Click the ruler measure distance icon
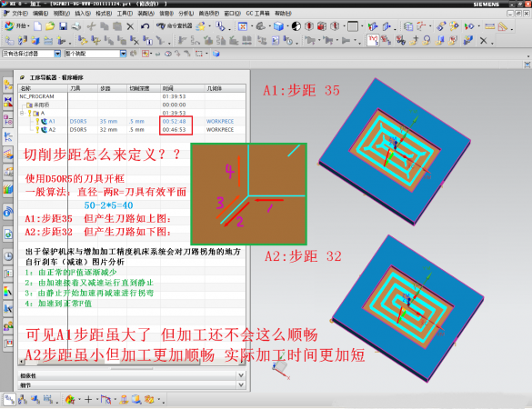This screenshot has width=532, height=409. [x=489, y=26]
